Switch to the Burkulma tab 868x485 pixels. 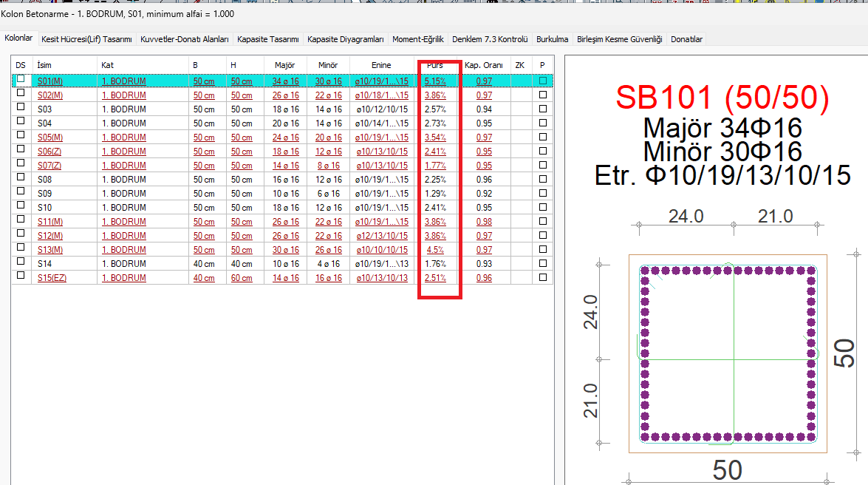click(552, 39)
